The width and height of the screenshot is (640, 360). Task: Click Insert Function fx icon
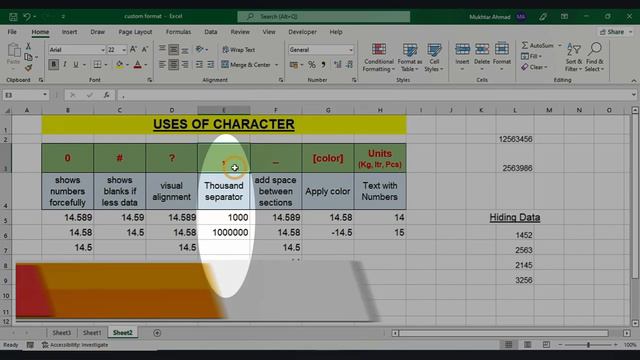pos(107,95)
